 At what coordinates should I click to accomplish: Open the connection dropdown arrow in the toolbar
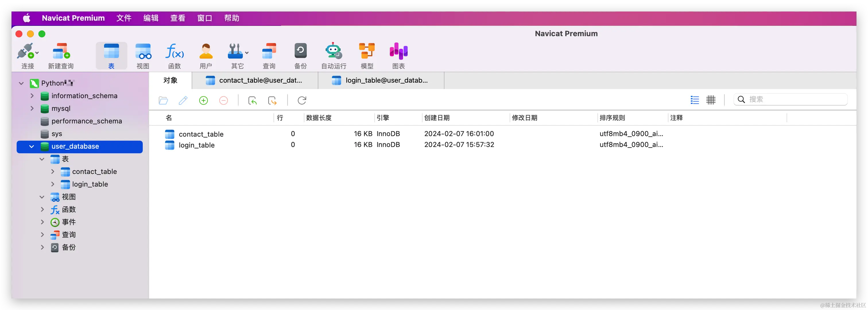(x=37, y=53)
